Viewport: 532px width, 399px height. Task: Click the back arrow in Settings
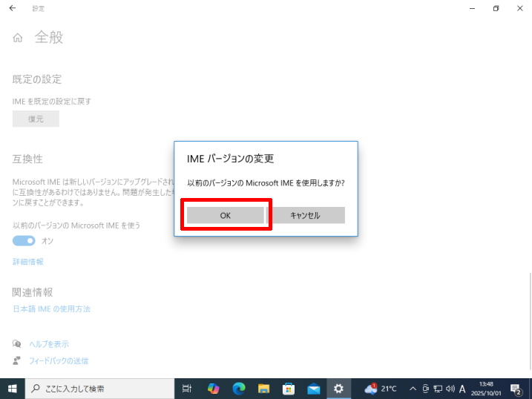13,8
